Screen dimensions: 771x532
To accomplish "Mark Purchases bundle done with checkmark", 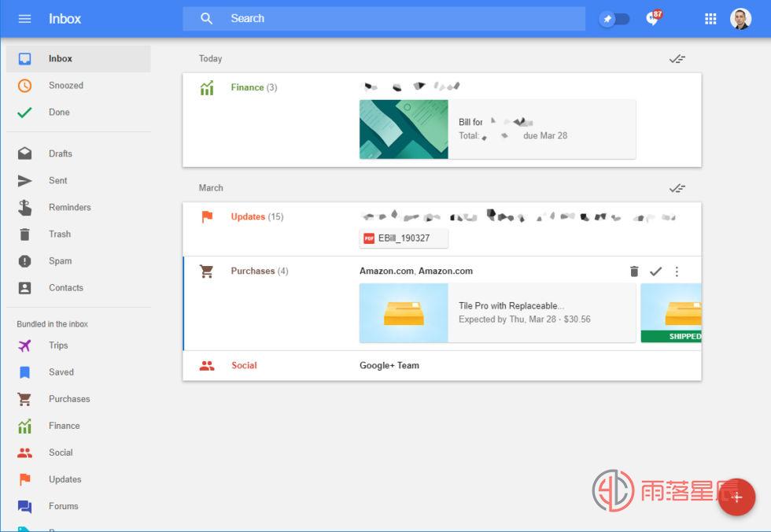I will 655,272.
